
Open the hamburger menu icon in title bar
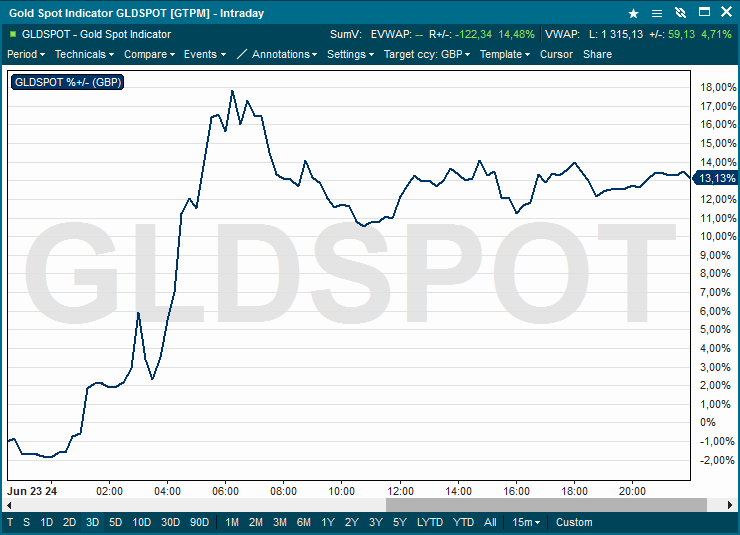pos(656,13)
